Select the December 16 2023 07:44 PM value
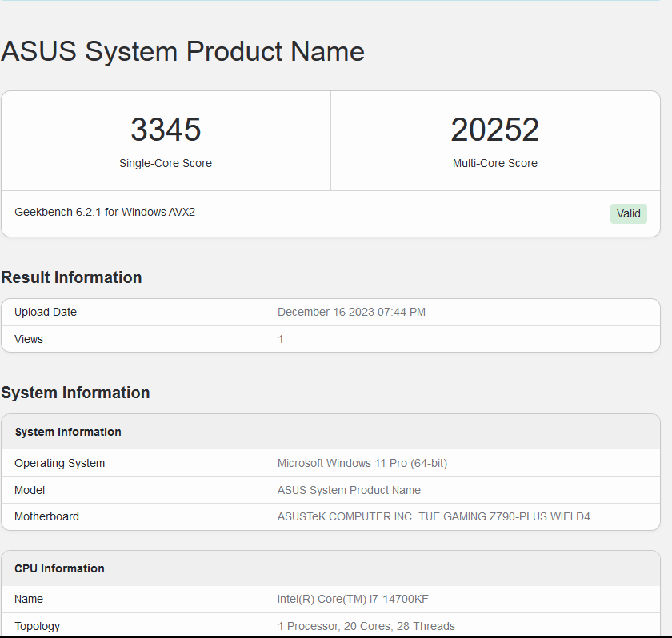This screenshot has width=672, height=638. click(x=351, y=312)
